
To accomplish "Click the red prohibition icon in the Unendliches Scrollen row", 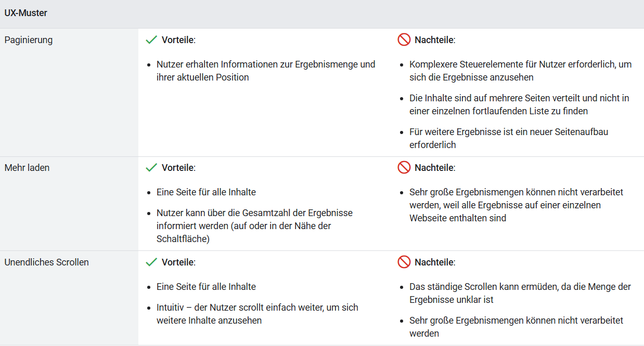I will pyautogui.click(x=404, y=262).
